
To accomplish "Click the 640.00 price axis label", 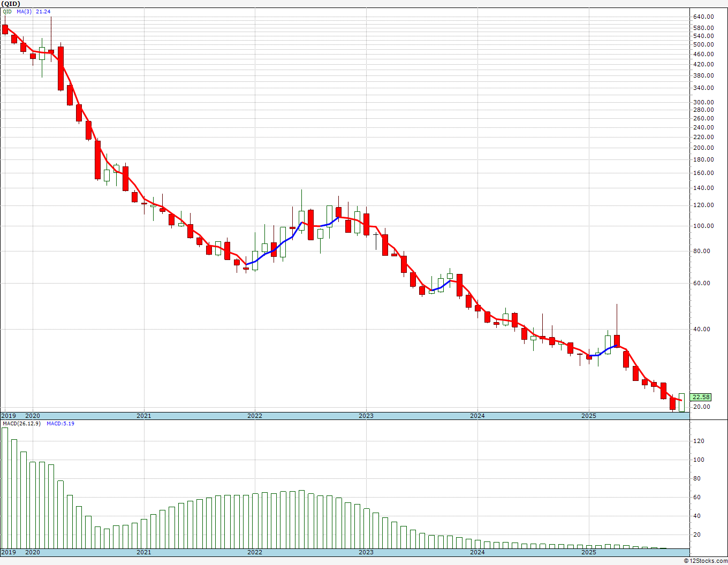I will tap(703, 17).
